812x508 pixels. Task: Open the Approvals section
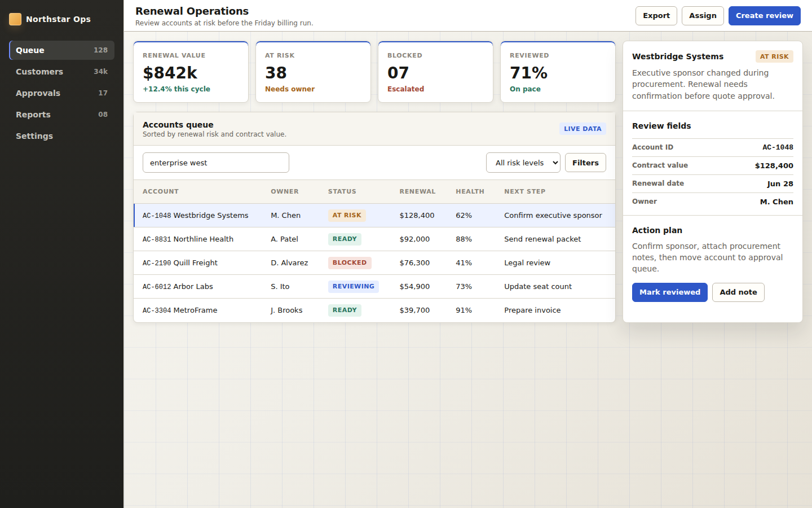pyautogui.click(x=61, y=93)
